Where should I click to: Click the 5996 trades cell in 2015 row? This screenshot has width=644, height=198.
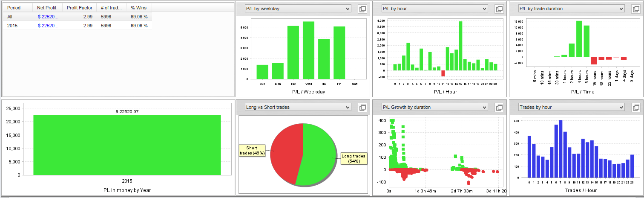(106, 26)
